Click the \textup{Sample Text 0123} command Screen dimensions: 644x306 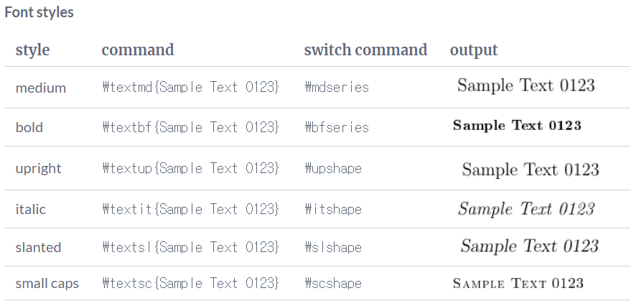pos(190,168)
